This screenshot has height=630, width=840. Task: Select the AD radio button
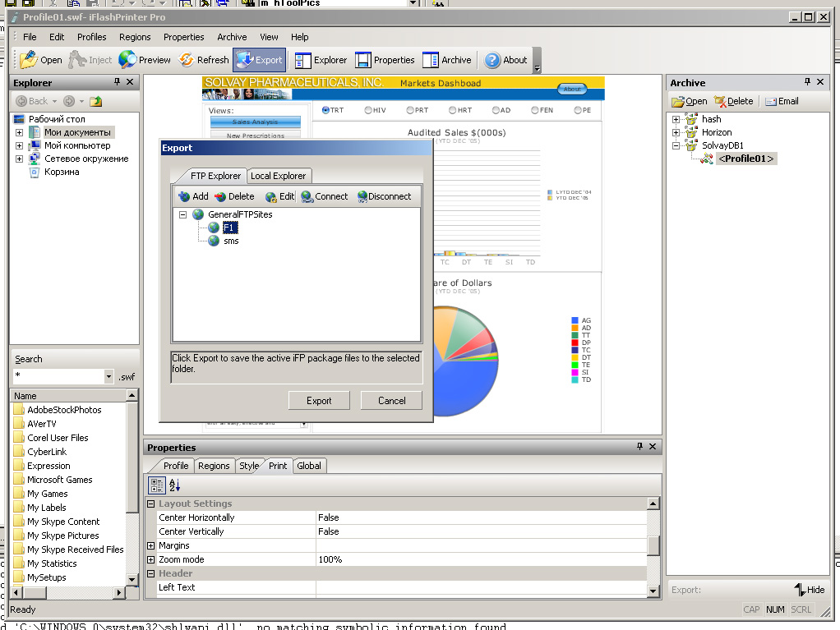pyautogui.click(x=496, y=110)
